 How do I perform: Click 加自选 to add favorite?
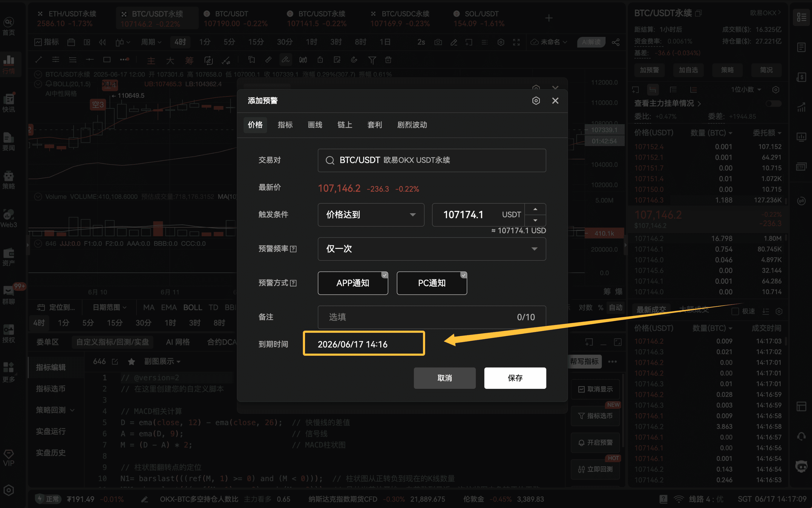click(688, 70)
